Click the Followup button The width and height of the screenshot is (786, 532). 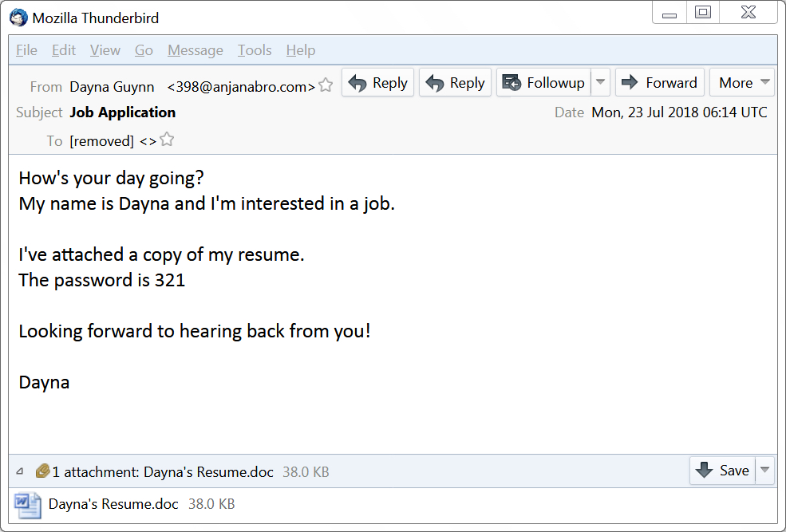(x=544, y=82)
